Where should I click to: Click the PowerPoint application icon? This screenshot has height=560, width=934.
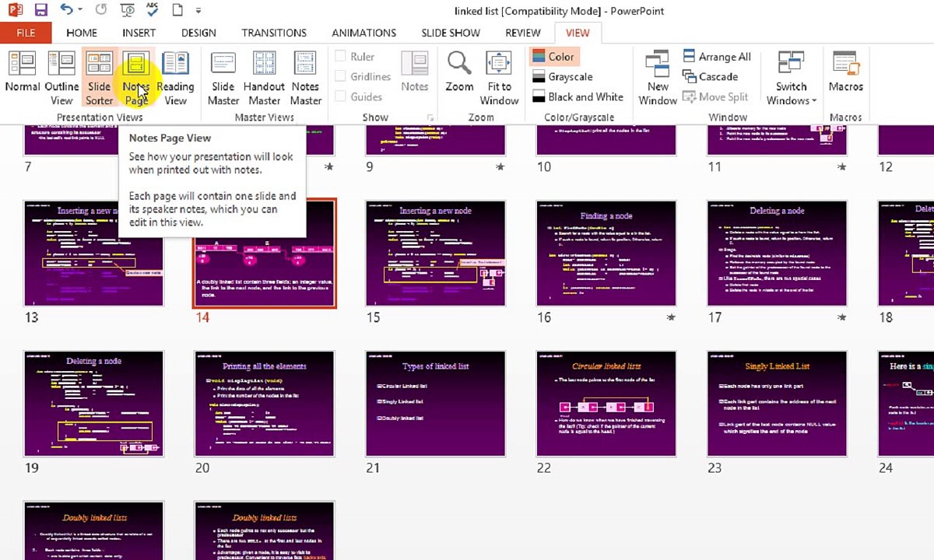tap(14, 11)
